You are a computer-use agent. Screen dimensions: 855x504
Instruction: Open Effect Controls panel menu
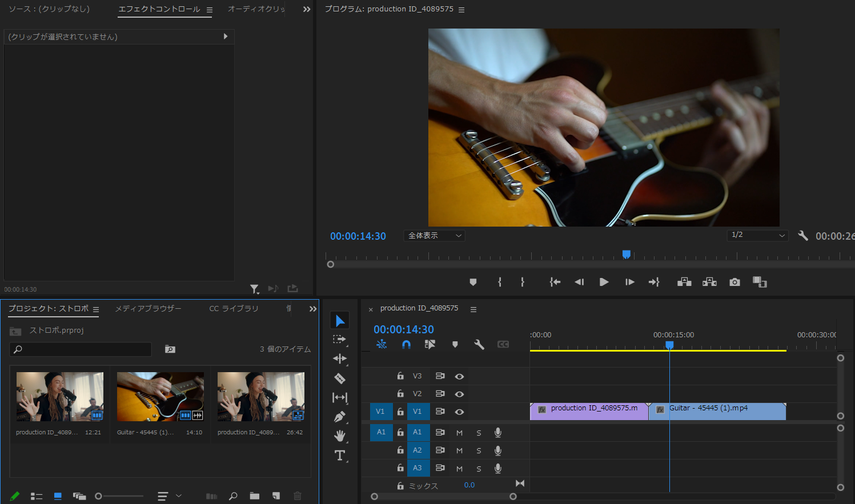(210, 10)
